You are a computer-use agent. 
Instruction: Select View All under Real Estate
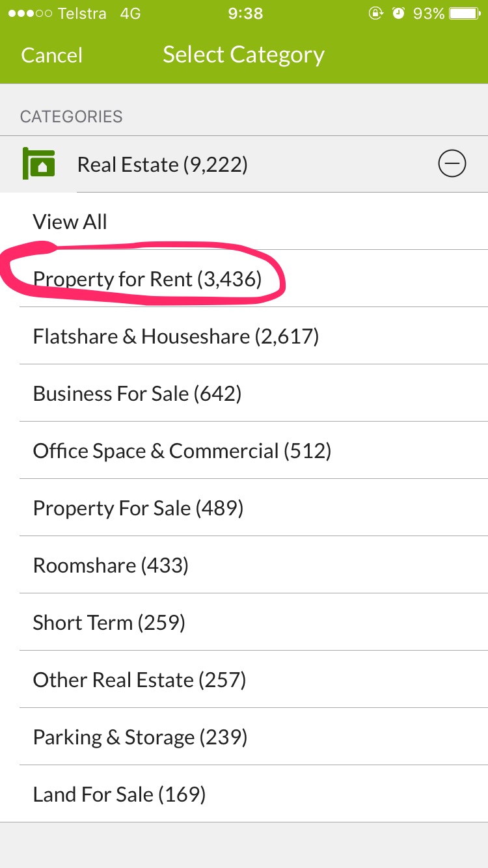click(x=254, y=221)
